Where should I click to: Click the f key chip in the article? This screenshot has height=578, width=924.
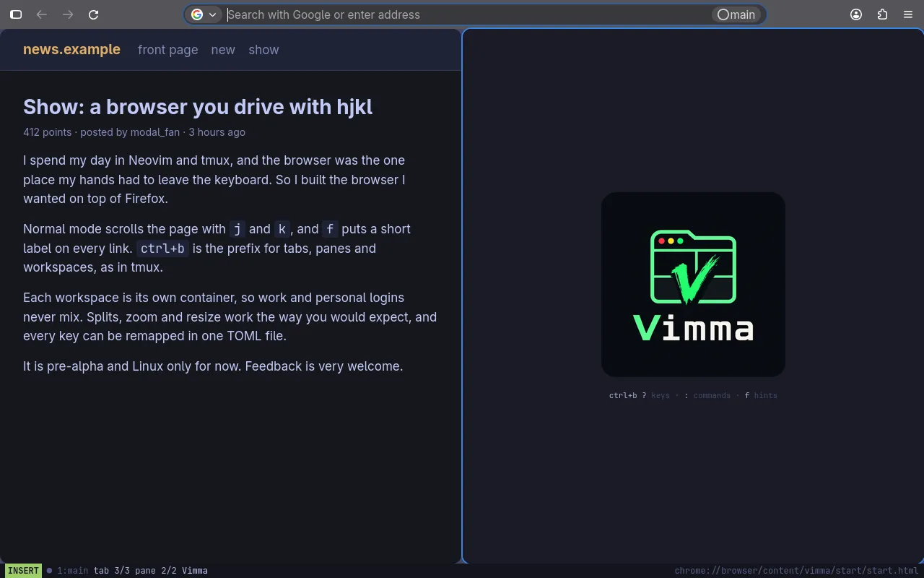(330, 229)
